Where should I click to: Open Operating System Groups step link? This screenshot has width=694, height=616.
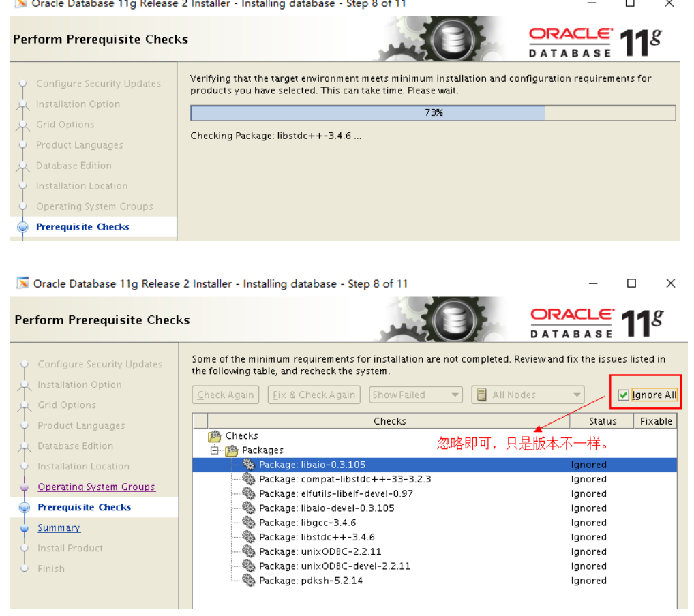coord(96,487)
